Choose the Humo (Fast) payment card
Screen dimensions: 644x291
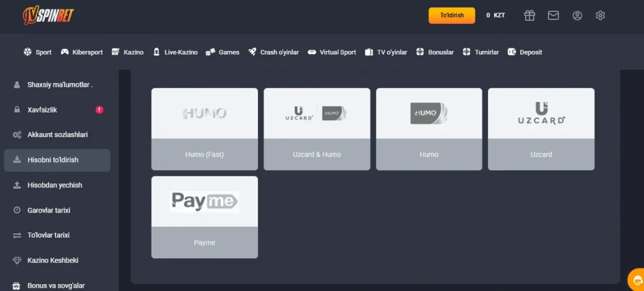click(204, 129)
